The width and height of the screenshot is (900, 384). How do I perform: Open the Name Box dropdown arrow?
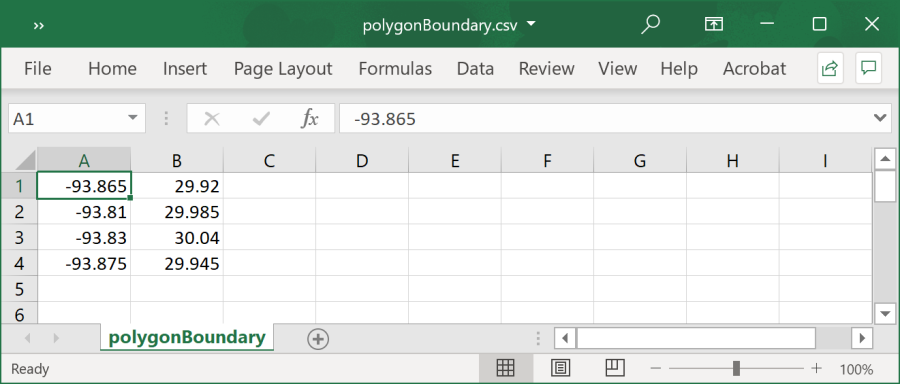pos(133,118)
